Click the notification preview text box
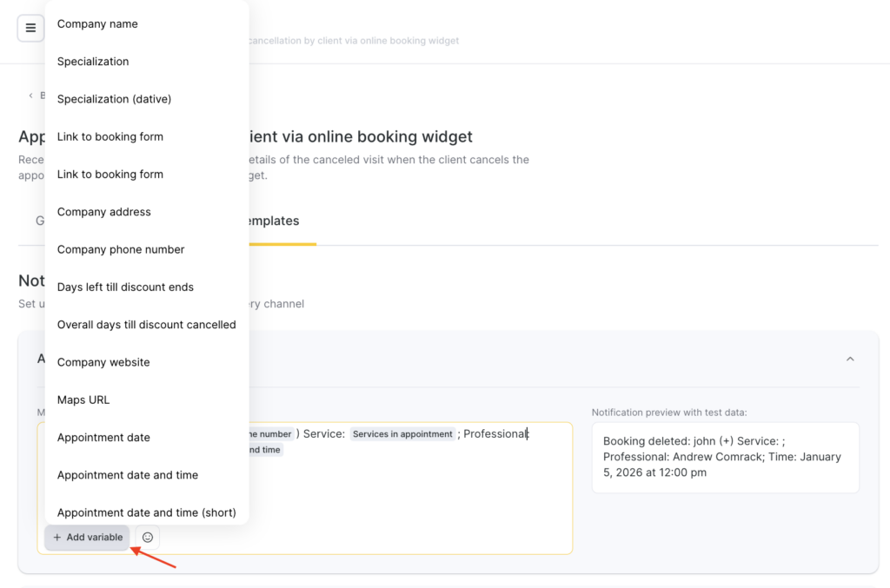The height and width of the screenshot is (588, 890). coord(725,457)
